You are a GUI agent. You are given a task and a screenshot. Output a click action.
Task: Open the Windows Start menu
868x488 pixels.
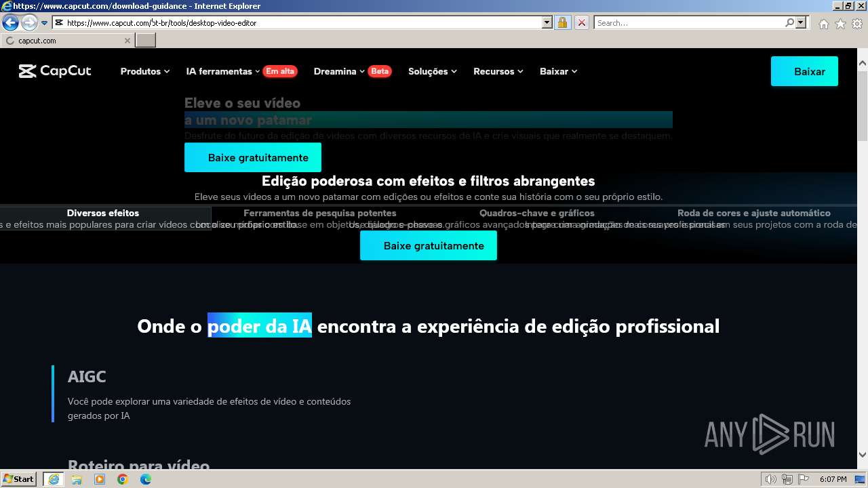click(x=19, y=479)
